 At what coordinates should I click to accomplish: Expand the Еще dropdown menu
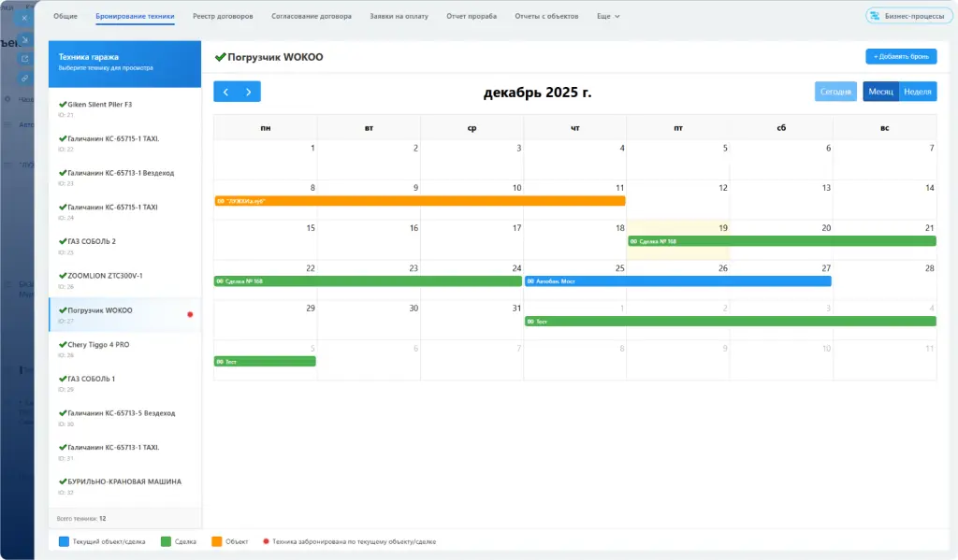[608, 16]
